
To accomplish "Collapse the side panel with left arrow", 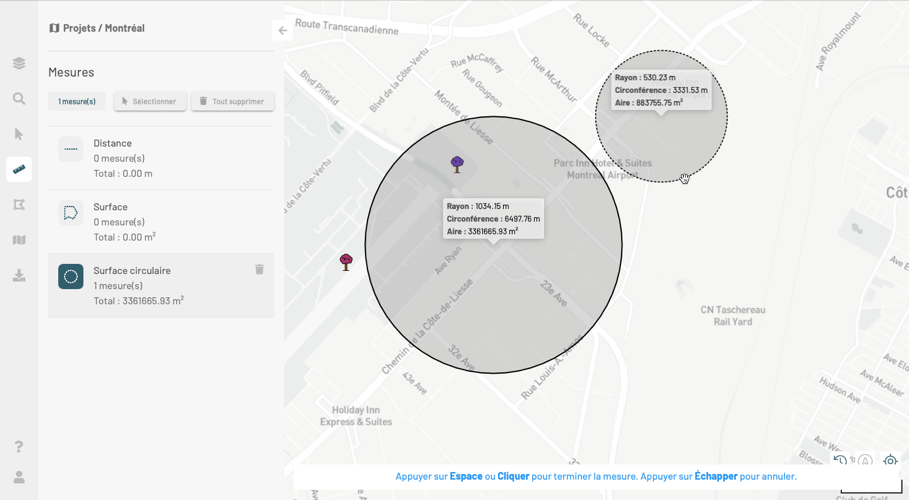I will coord(283,31).
